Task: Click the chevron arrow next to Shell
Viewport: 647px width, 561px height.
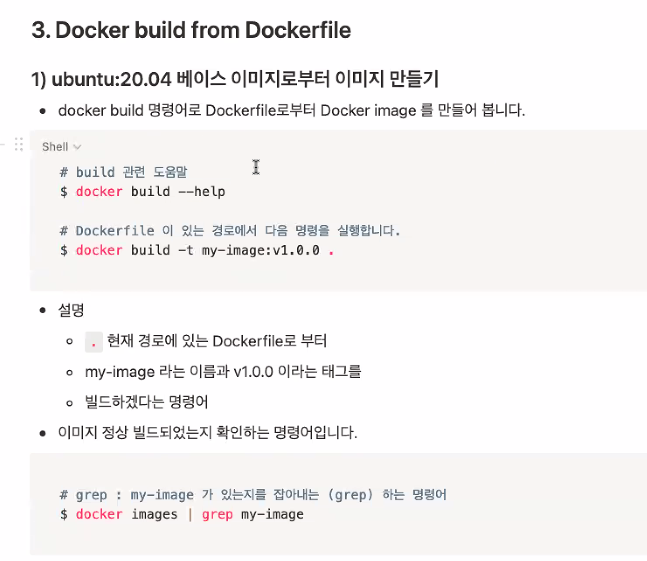Action: [77, 147]
